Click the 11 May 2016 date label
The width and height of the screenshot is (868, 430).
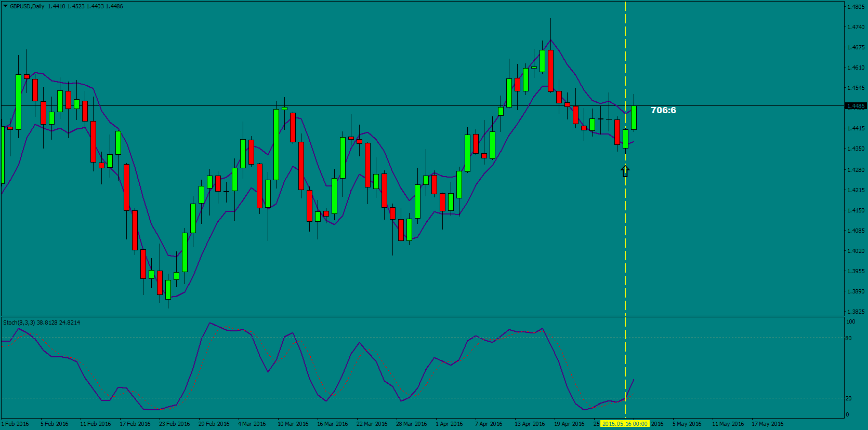pos(728,424)
